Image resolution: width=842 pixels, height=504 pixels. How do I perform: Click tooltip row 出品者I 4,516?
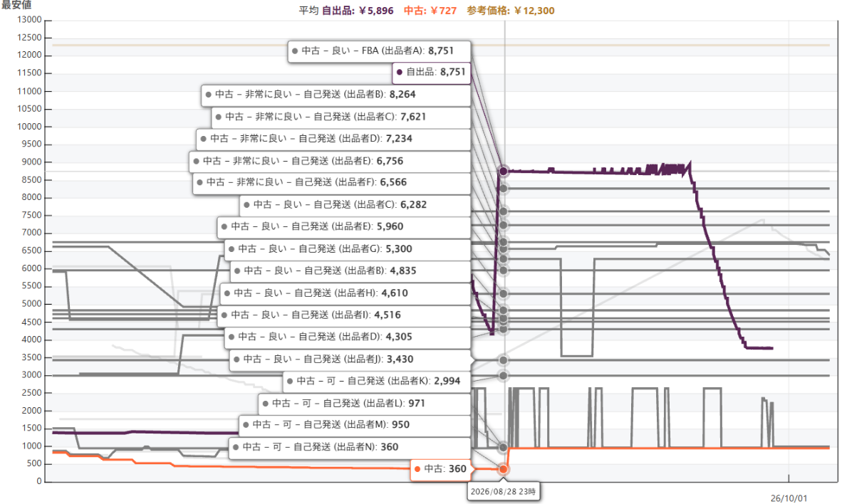pyautogui.click(x=343, y=315)
